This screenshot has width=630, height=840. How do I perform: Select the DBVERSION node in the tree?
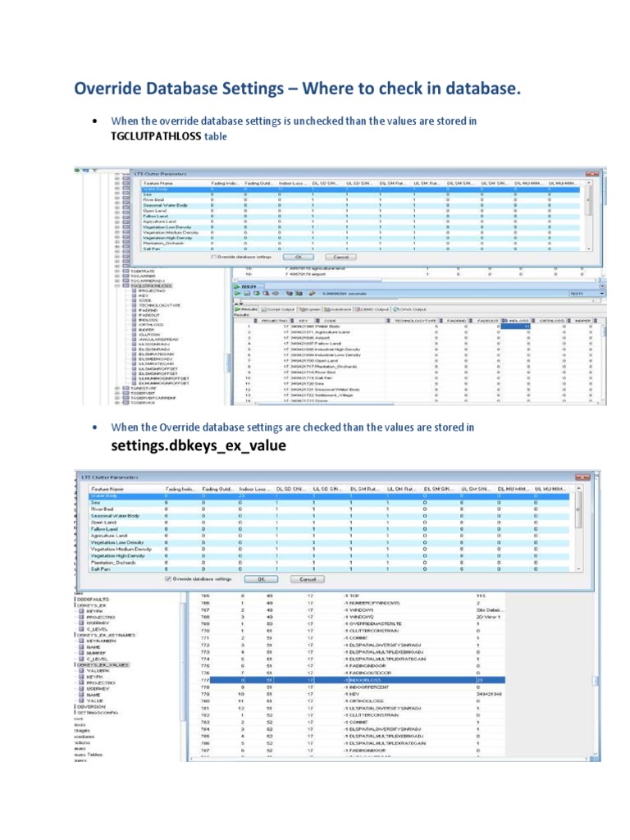coord(91,706)
